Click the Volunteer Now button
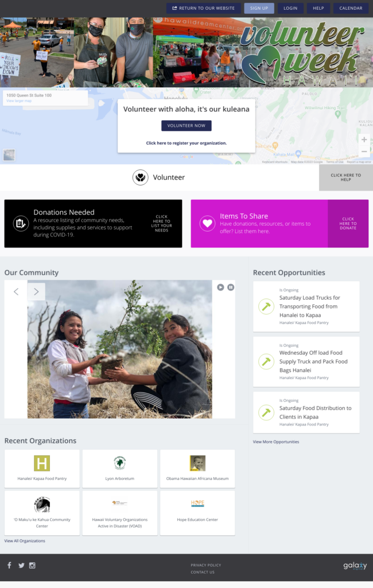 tap(187, 126)
